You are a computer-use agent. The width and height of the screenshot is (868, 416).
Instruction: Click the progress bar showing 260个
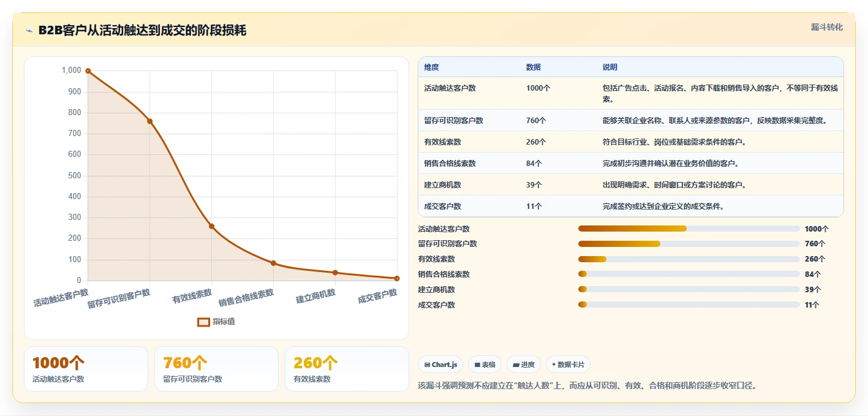(689, 259)
